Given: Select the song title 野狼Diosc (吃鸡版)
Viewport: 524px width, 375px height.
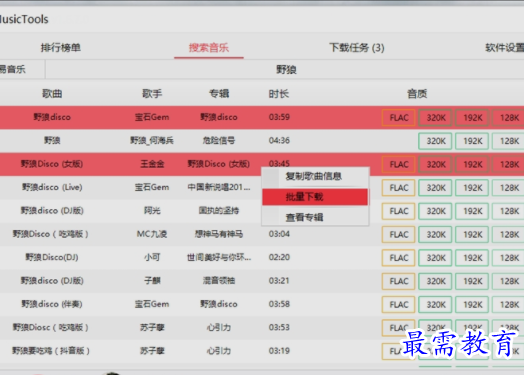Looking at the screenshot, I should (x=50, y=328).
